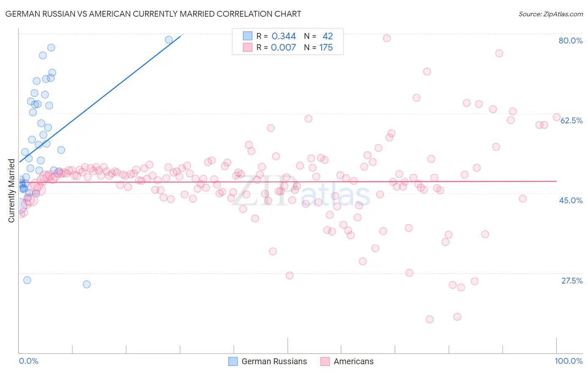The height and width of the screenshot is (373, 588).
Task: Select the Americans legend label
Action: (353, 361)
